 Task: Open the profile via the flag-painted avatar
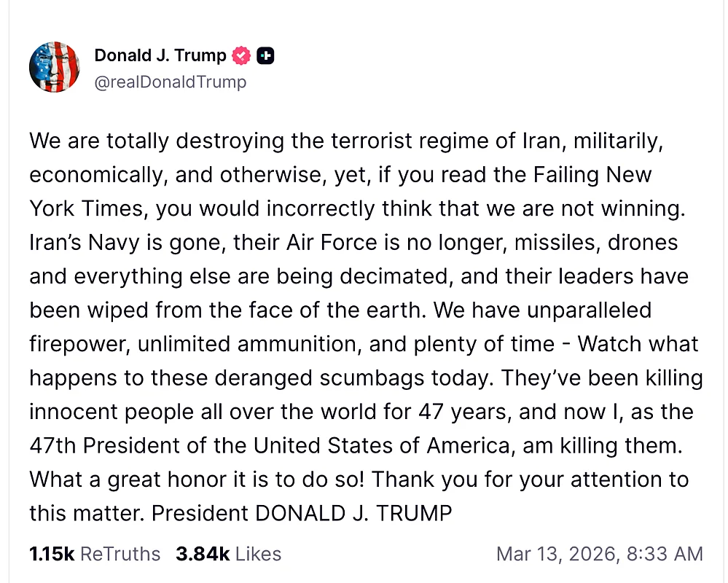coord(54,66)
